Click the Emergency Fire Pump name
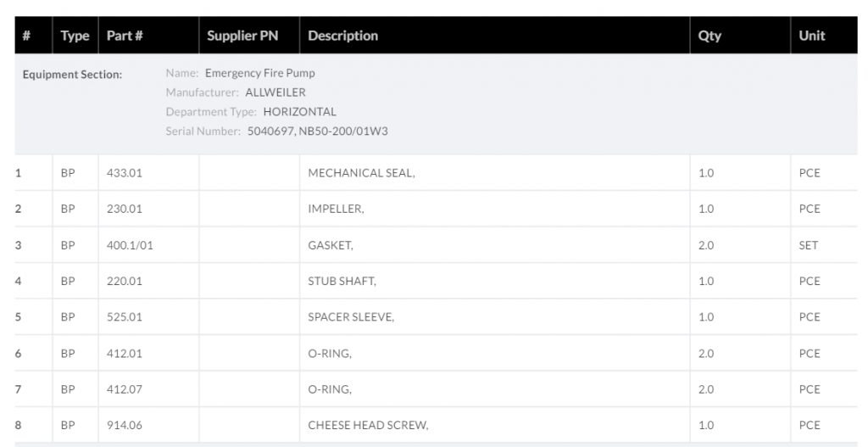 (x=259, y=73)
